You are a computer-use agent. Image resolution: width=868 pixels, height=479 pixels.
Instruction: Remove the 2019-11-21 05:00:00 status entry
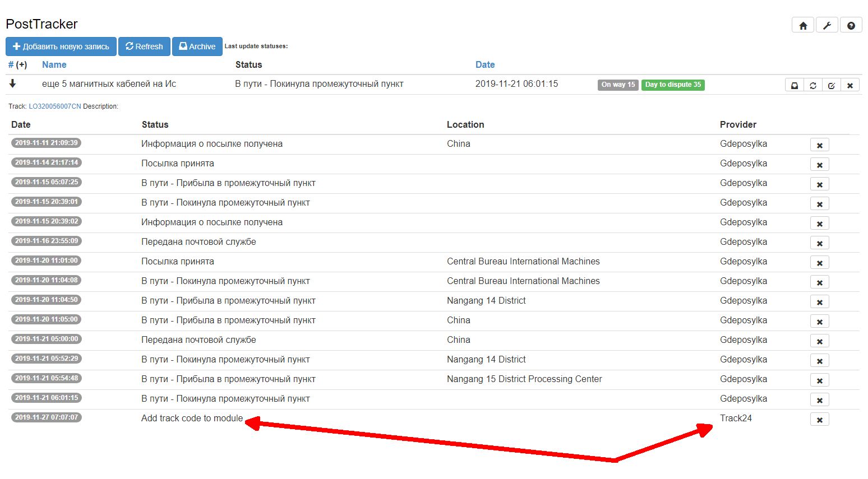[x=819, y=341]
